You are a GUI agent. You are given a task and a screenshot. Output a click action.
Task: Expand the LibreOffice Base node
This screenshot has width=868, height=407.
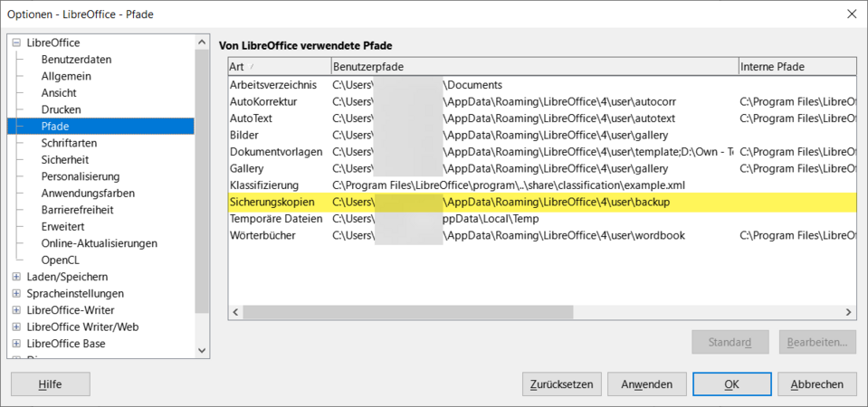(x=16, y=344)
